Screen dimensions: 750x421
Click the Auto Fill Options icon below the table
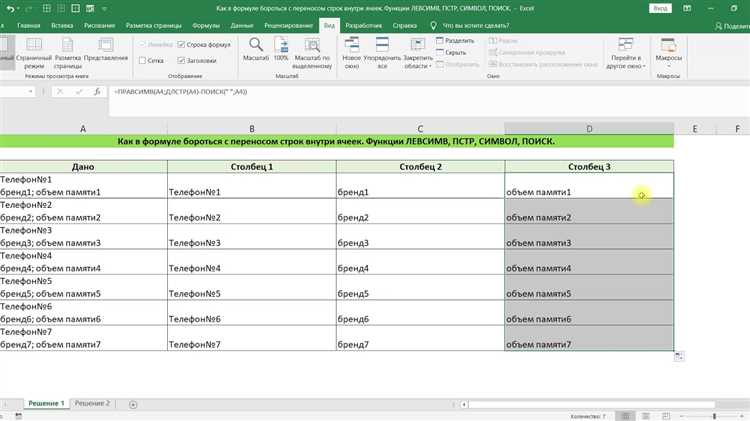(679, 356)
